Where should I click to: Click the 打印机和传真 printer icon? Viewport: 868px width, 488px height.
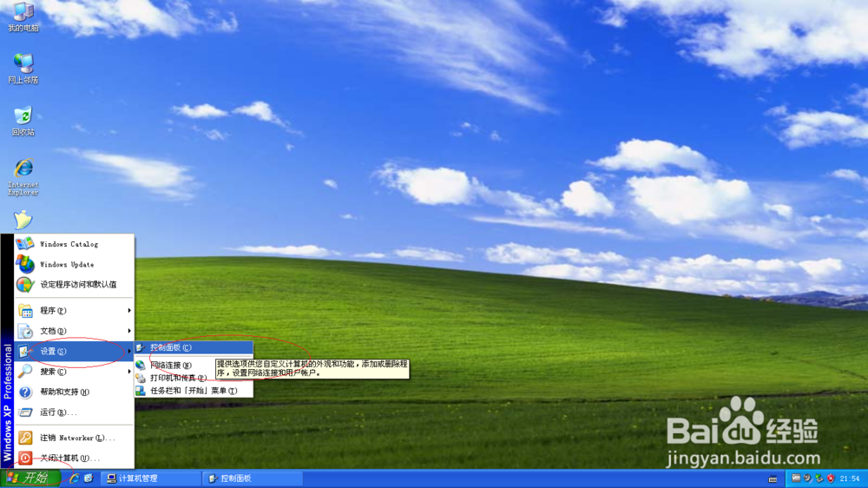click(141, 378)
